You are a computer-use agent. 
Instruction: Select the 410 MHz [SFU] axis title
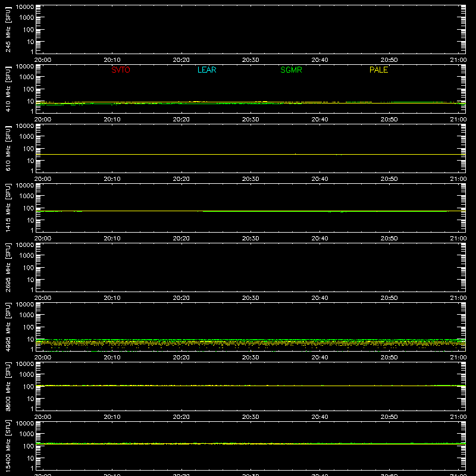click(x=8, y=89)
